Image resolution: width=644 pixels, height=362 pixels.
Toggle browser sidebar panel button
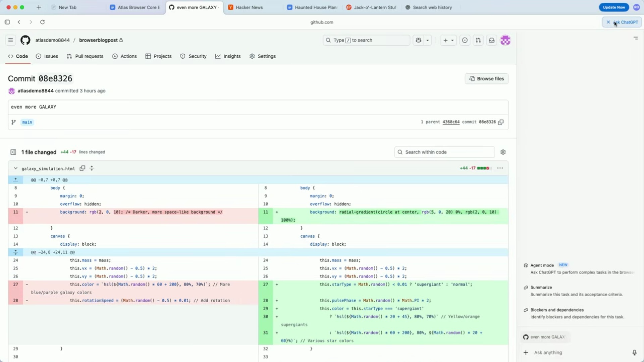click(x=7, y=22)
